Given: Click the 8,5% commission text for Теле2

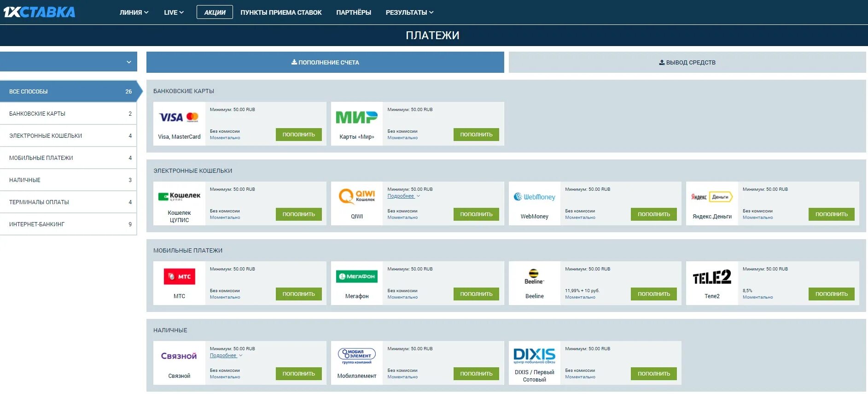Looking at the screenshot, I should [747, 291].
